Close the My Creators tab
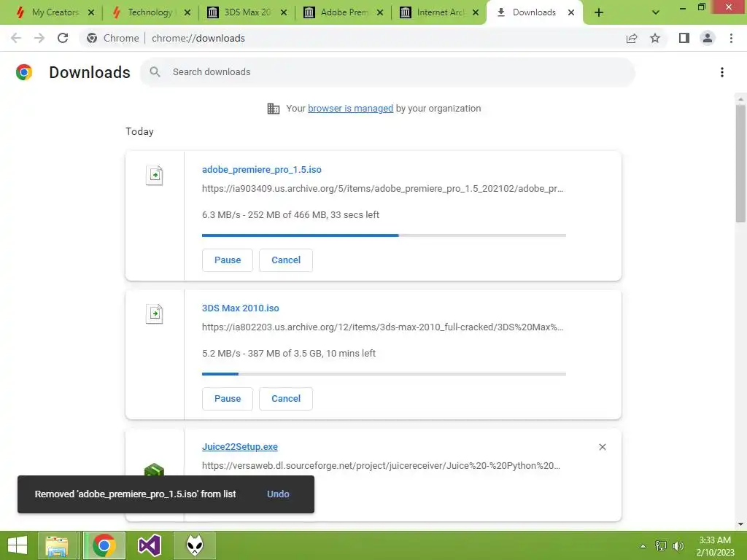The image size is (747, 560). point(91,12)
